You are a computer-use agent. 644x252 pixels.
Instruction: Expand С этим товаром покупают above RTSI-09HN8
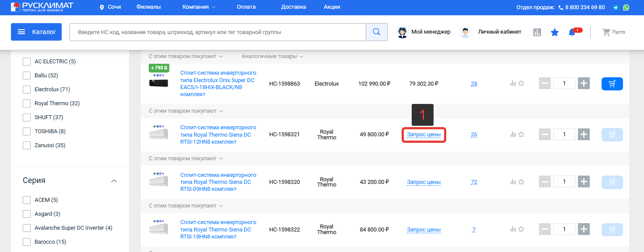pos(186,158)
